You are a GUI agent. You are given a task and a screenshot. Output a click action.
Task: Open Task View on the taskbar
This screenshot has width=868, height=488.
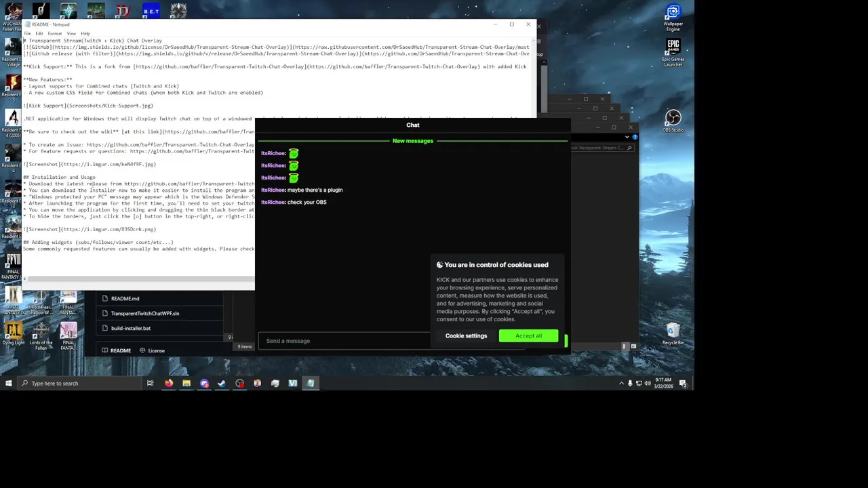[150, 384]
